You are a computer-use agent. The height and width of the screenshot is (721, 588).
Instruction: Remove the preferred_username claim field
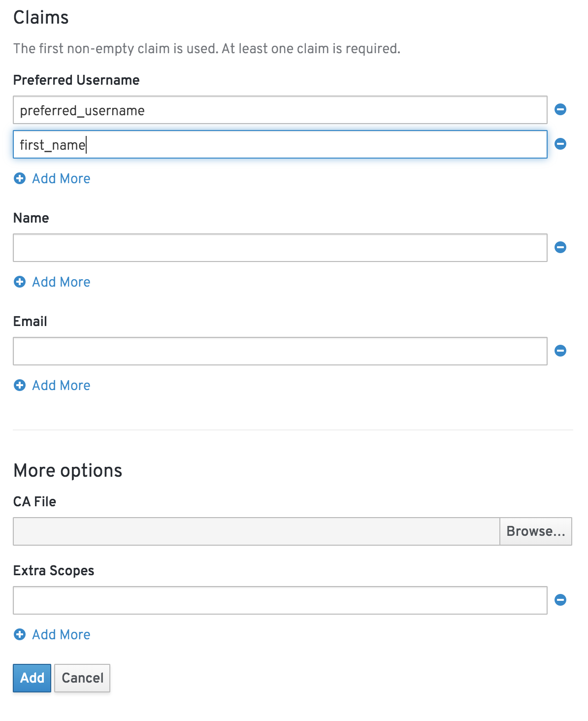pyautogui.click(x=560, y=109)
